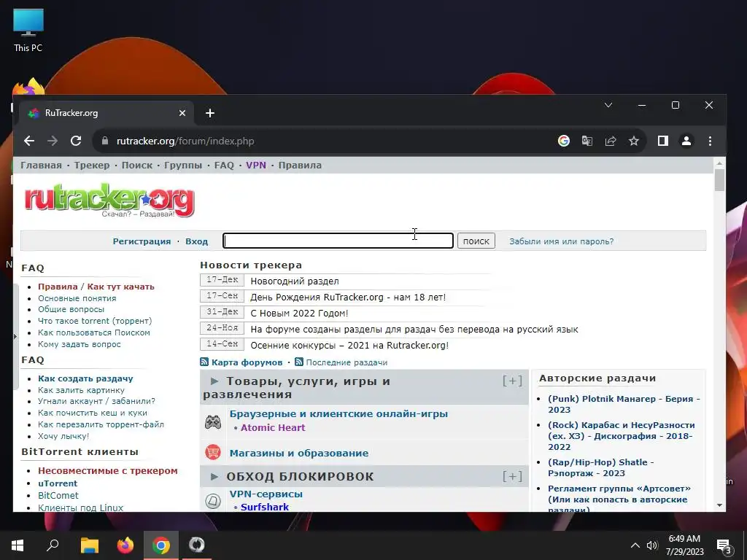Click the site search input field
This screenshot has height=560, width=747.
[338, 241]
